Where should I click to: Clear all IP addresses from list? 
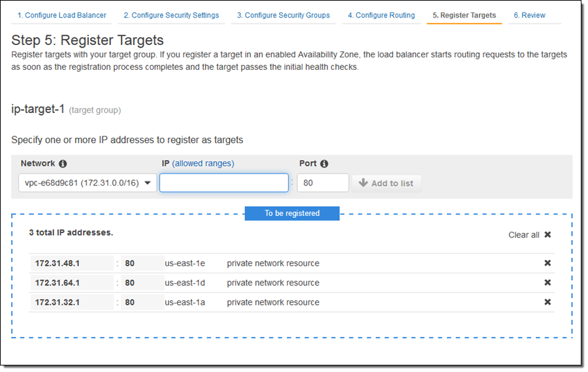530,235
